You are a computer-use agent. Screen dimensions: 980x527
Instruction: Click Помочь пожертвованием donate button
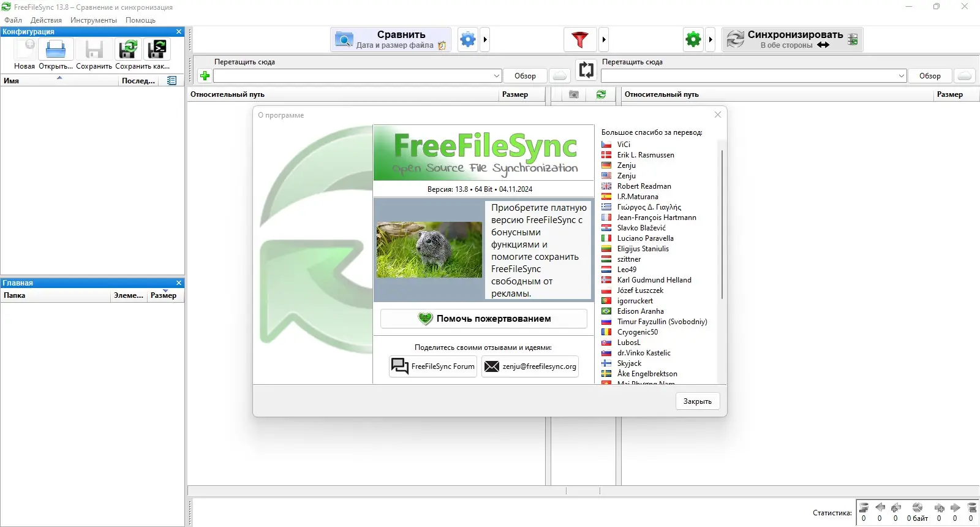point(484,319)
